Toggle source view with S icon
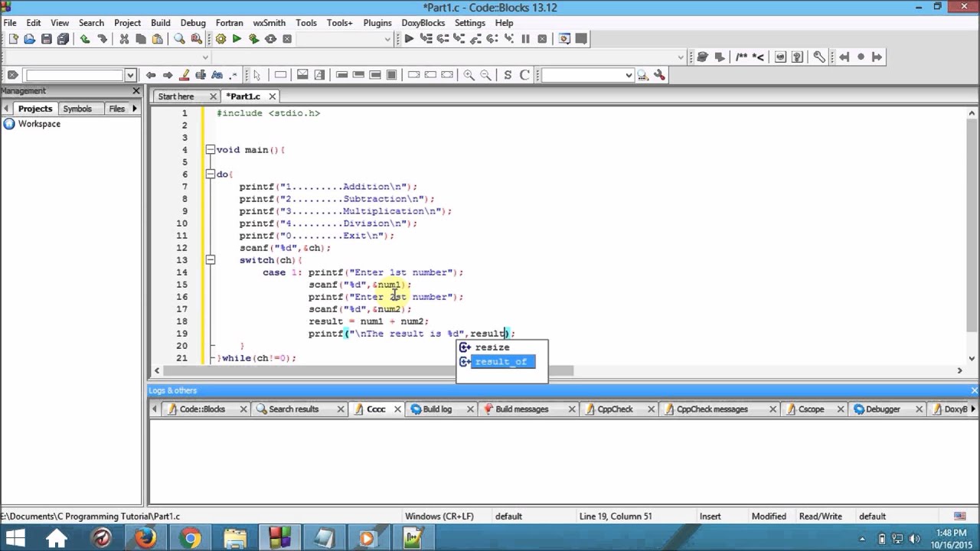 (508, 75)
